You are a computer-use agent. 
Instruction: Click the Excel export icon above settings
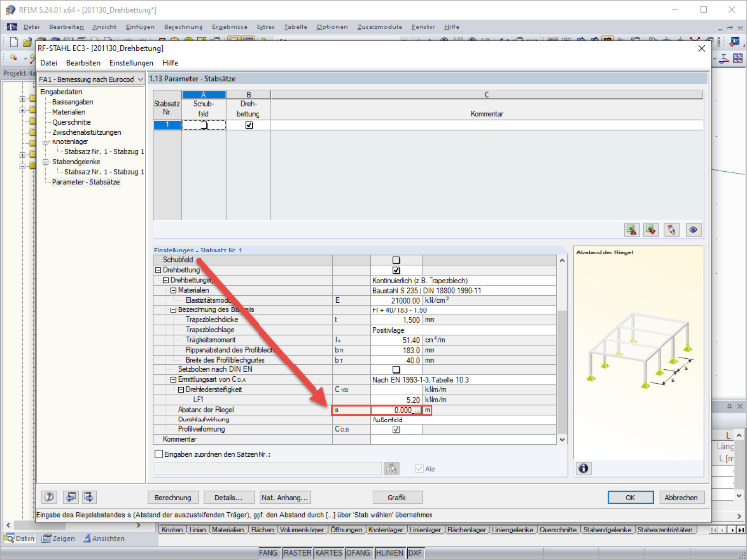pyautogui.click(x=632, y=230)
